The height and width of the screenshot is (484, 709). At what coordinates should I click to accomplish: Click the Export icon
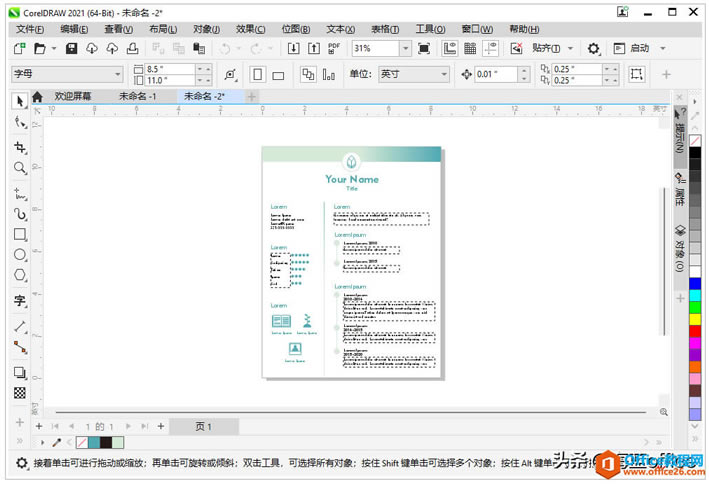pyautogui.click(x=314, y=48)
